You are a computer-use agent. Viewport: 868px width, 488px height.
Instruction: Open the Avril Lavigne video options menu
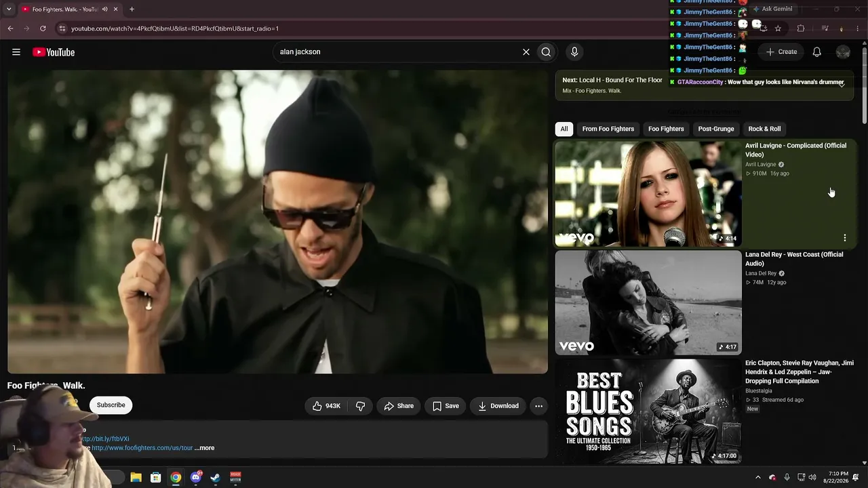[x=845, y=238]
